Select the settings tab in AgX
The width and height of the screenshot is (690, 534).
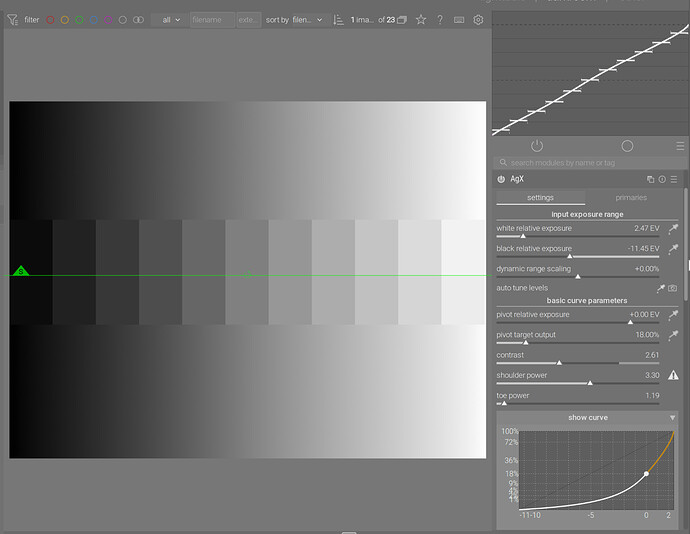[540, 198]
